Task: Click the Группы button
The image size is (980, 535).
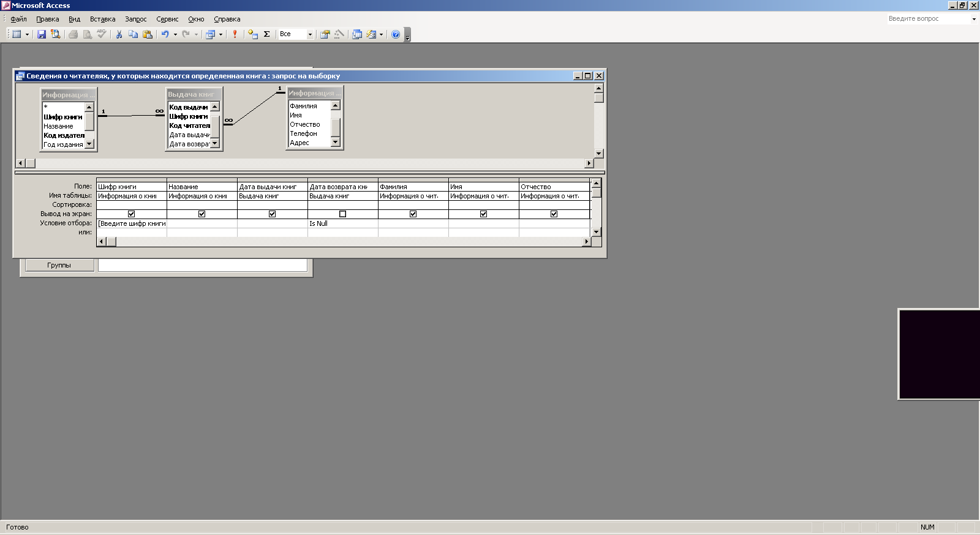Action: [59, 265]
